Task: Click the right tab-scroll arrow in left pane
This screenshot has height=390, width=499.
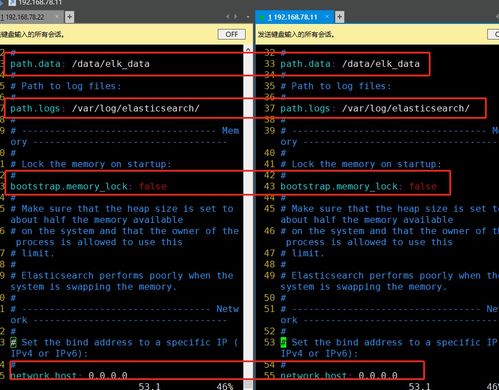Action: pyautogui.click(x=236, y=17)
